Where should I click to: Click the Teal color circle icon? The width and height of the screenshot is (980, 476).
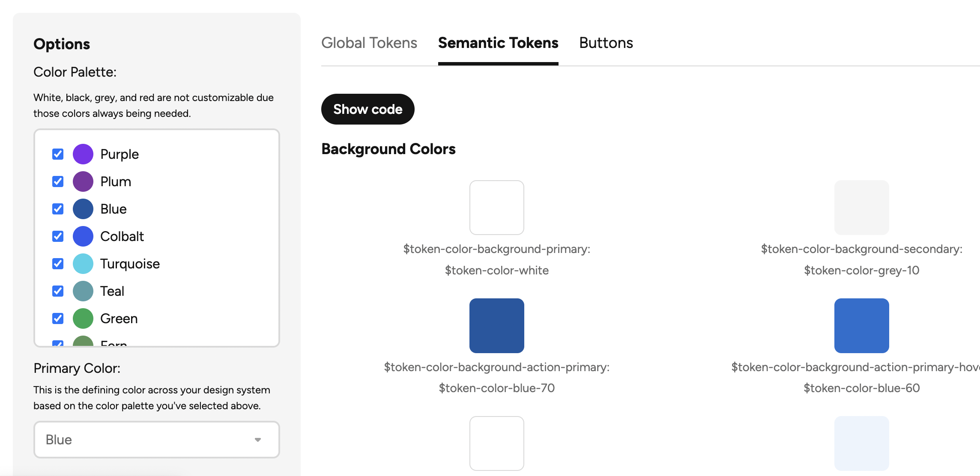tap(83, 291)
